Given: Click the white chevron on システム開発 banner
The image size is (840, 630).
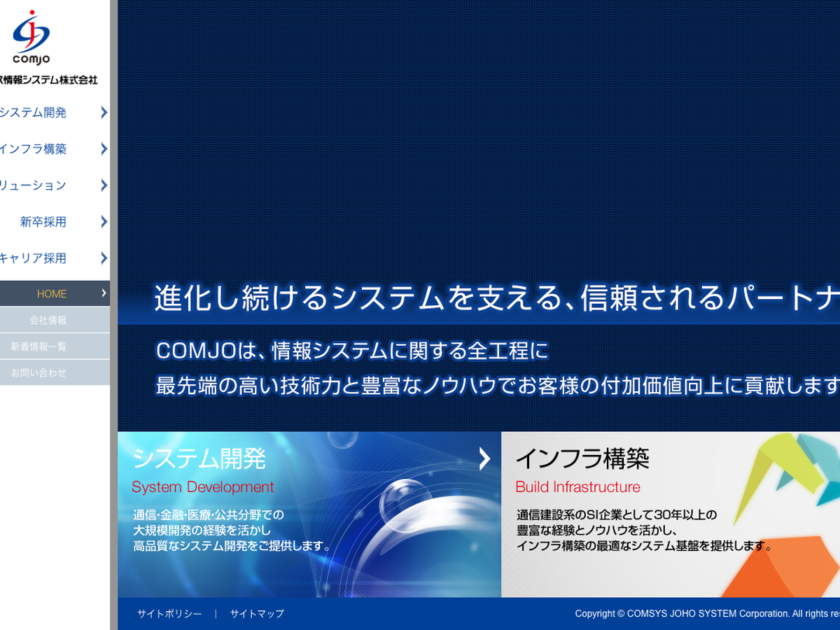Looking at the screenshot, I should pyautogui.click(x=484, y=458).
